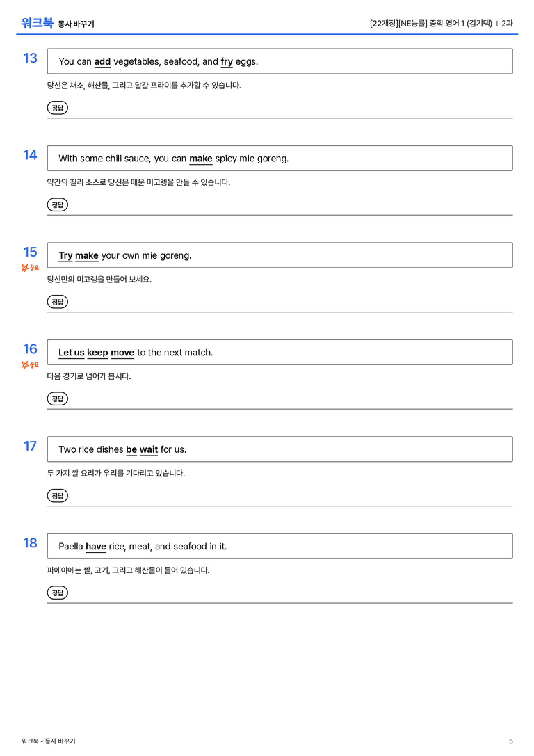Click the underlined word 'Try' in question 15
The image size is (534, 756).
[x=65, y=255]
